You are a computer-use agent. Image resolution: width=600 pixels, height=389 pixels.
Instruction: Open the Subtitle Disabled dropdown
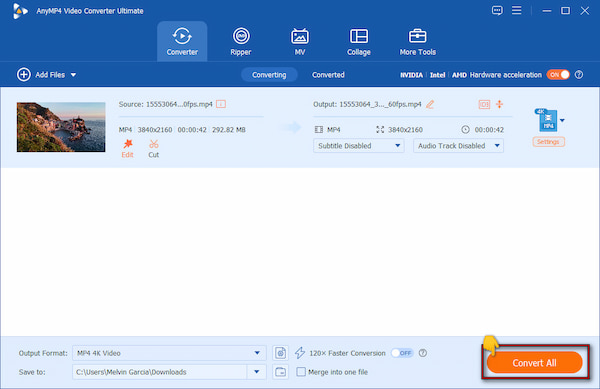(x=359, y=146)
